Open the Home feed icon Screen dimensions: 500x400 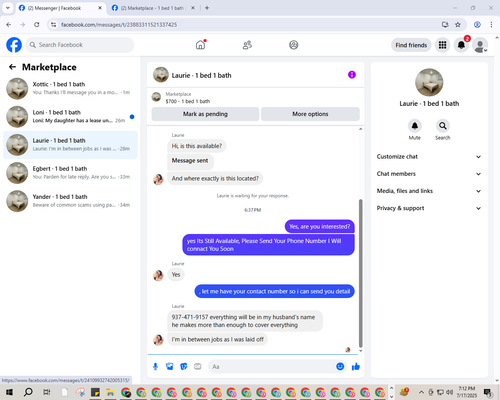point(201,45)
